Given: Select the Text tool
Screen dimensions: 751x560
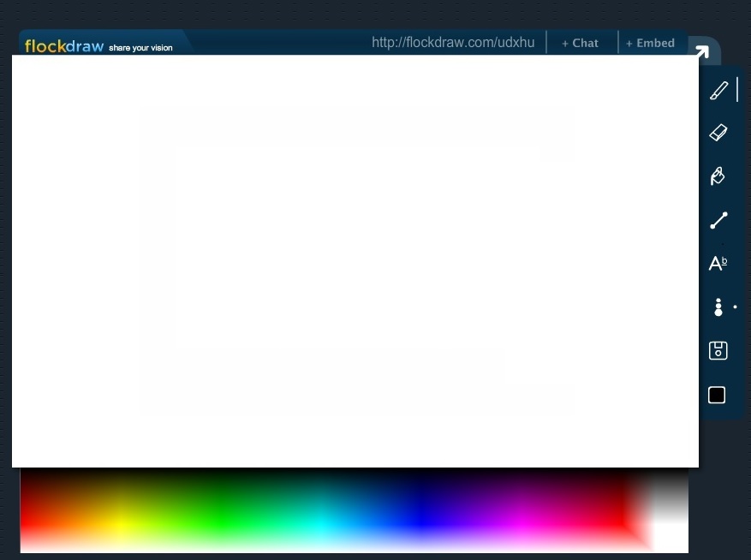Looking at the screenshot, I should (x=718, y=263).
